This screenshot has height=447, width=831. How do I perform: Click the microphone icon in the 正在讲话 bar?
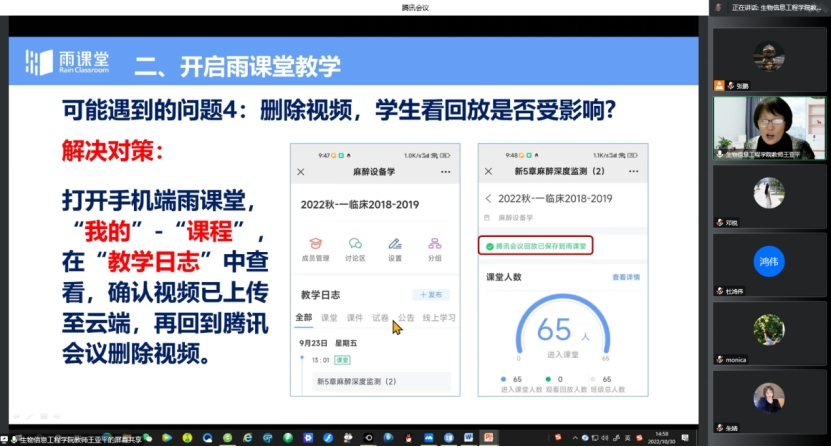click(719, 7)
